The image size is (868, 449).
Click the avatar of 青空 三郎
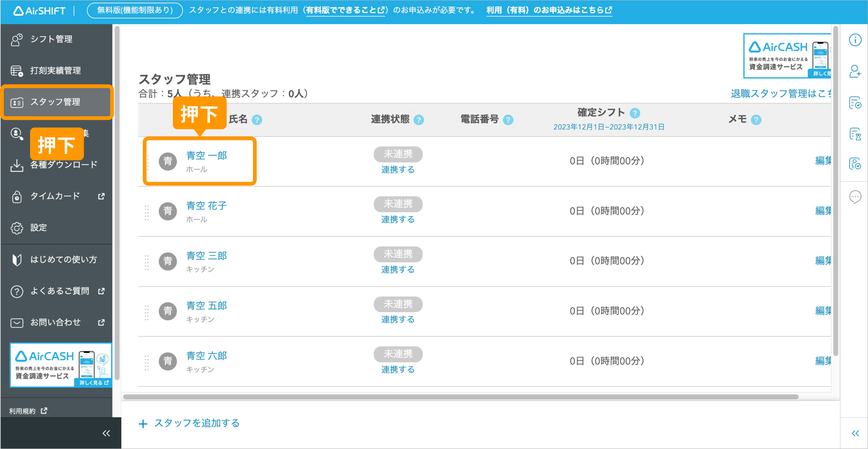point(168,262)
